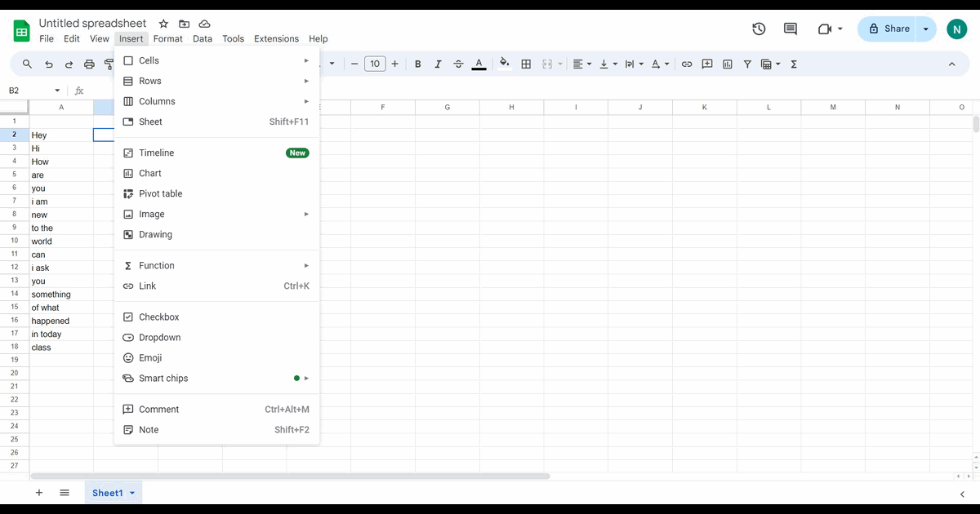The image size is (980, 514).
Task: Open the Sheet1 tab dropdown arrow
Action: click(x=131, y=493)
